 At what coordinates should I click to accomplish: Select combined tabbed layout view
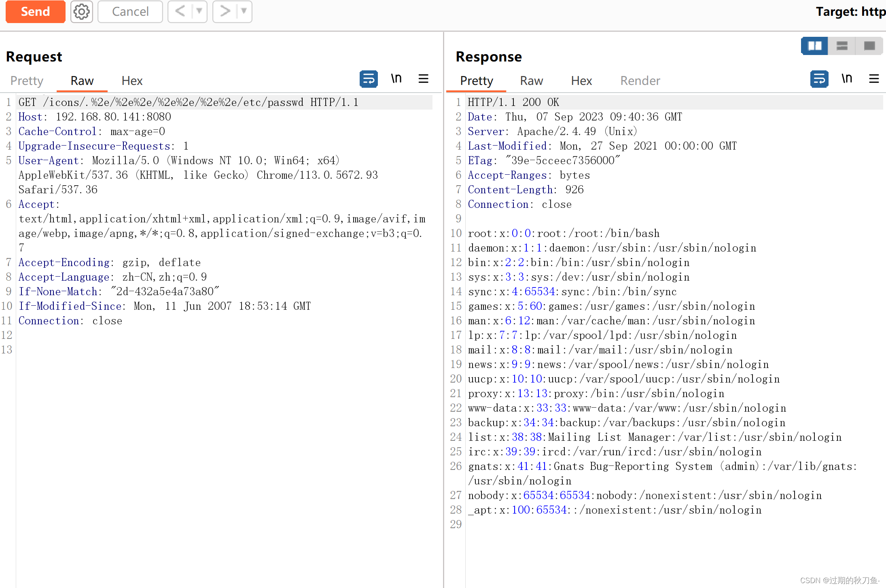(869, 46)
